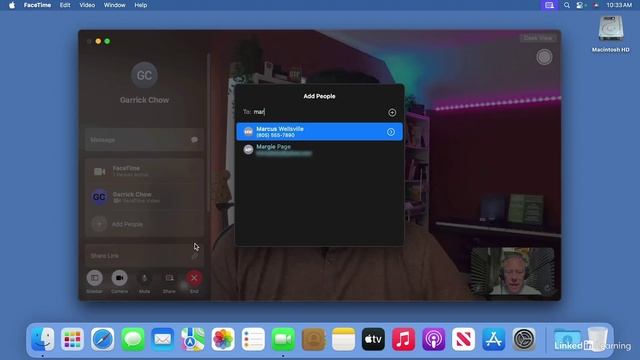Open the Downloads folder in the Dock
The image size is (640, 360).
click(567, 339)
